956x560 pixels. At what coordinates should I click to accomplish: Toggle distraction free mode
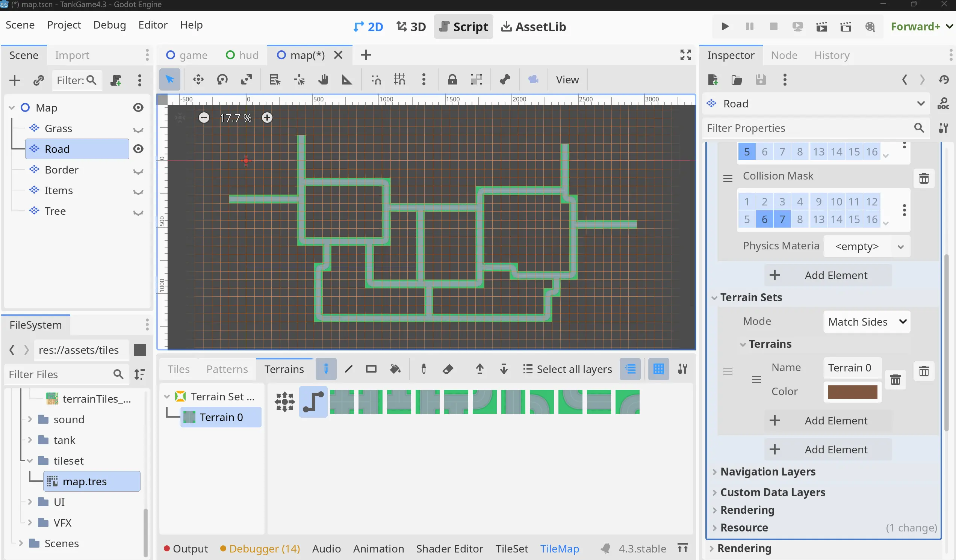(x=685, y=55)
